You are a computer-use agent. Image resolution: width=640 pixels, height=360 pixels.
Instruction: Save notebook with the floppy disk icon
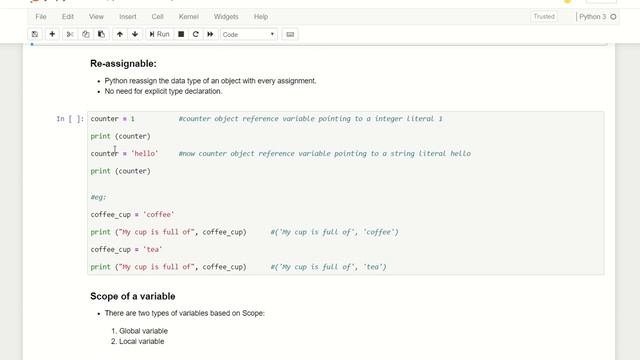coord(35,34)
